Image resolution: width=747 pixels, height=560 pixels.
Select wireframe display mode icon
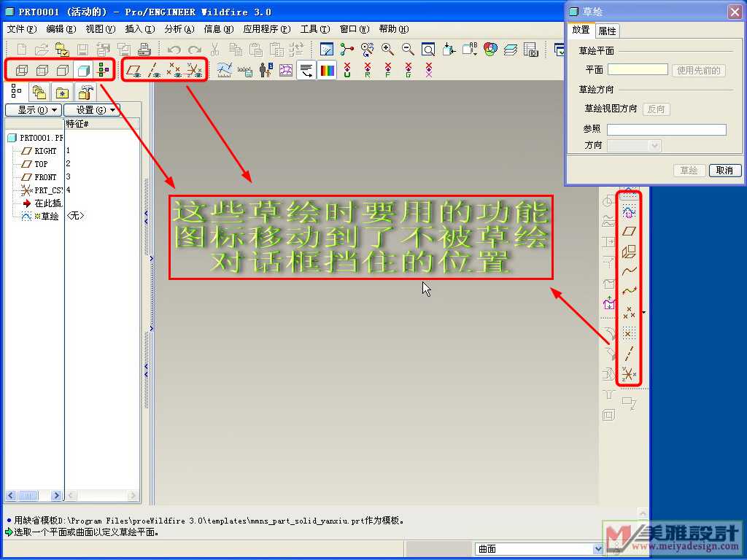[21, 71]
